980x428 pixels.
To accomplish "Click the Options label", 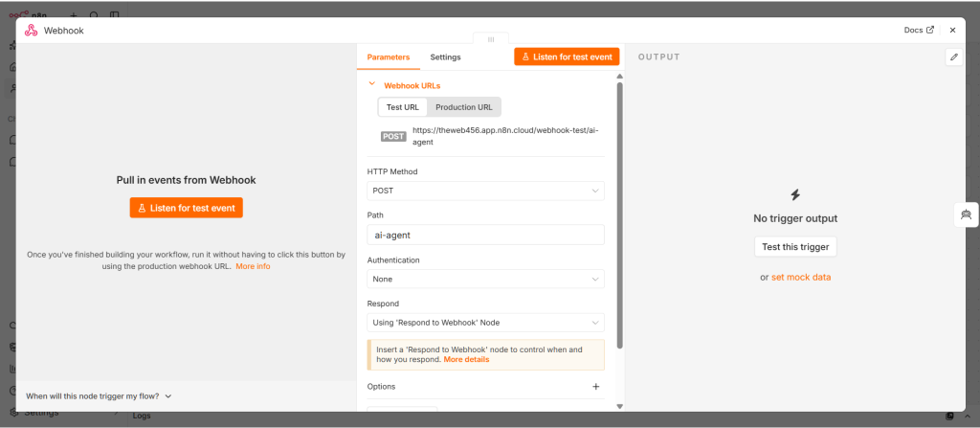I will pyautogui.click(x=381, y=387).
